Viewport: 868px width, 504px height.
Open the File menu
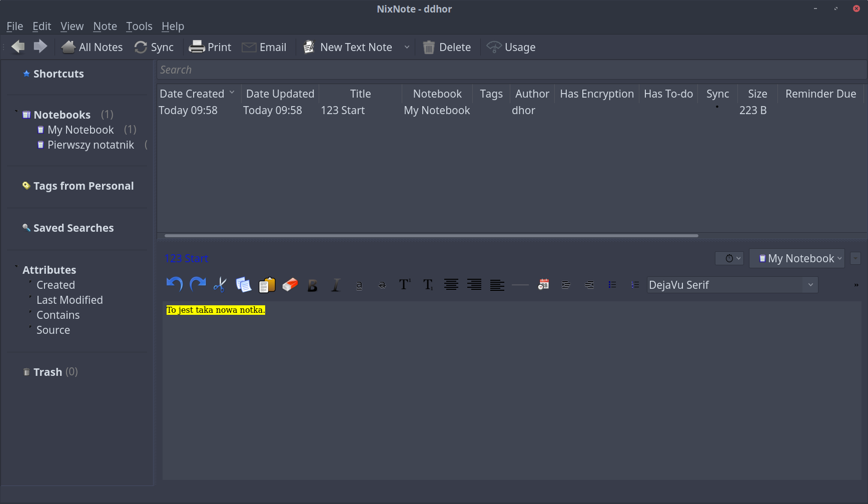[x=15, y=26]
